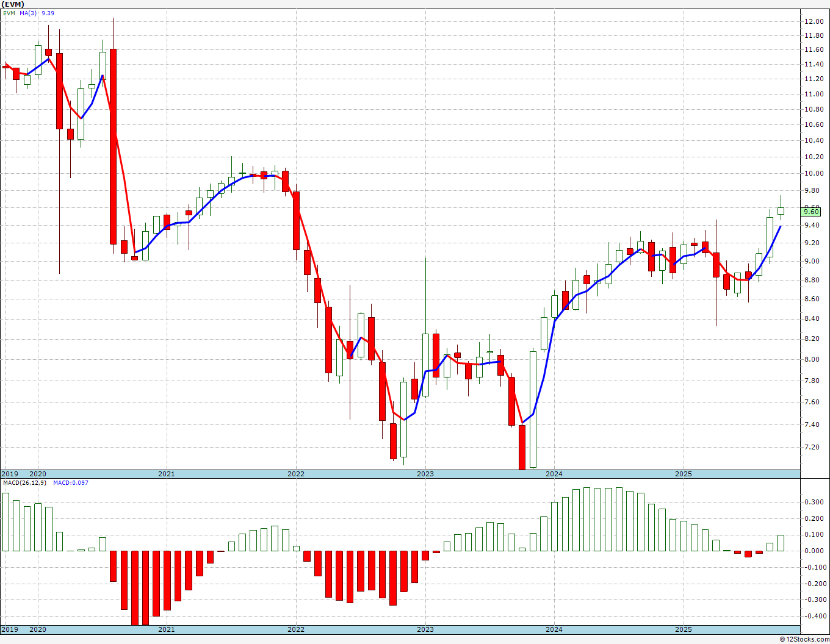Click the latest candlestick beside the 9.60 tag
This screenshot has width=830, height=644.
781,210
